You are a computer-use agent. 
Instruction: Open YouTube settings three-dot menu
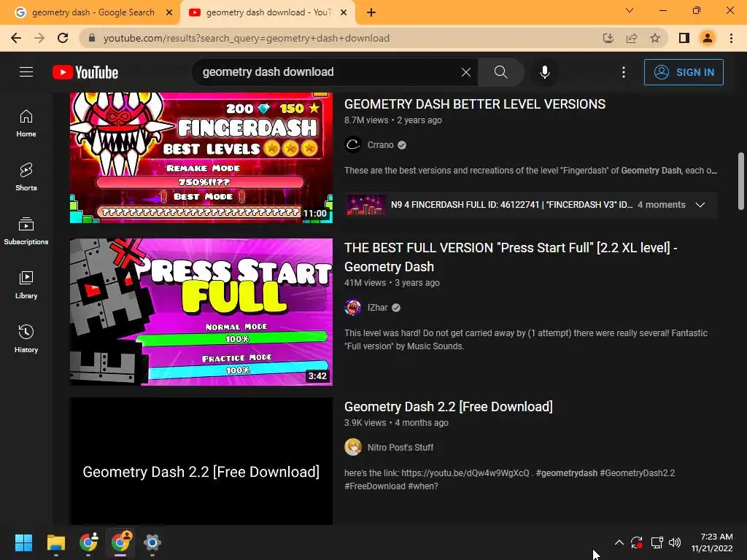pos(624,72)
